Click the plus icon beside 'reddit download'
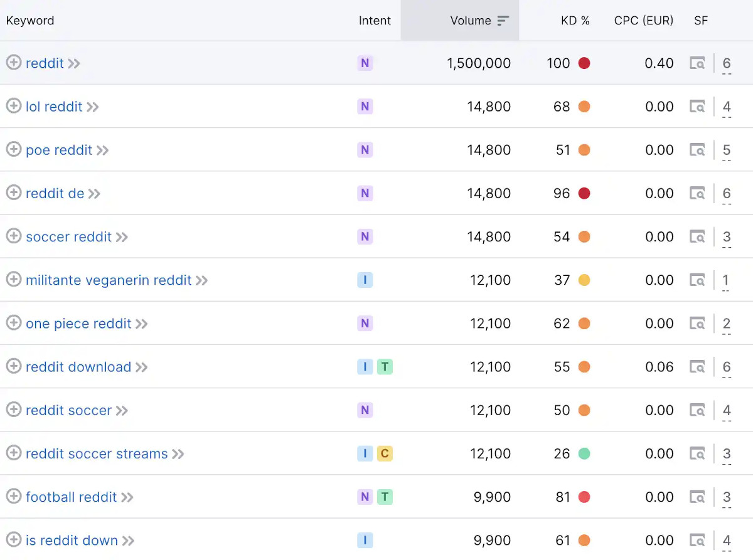Image resolution: width=753 pixels, height=560 pixels. click(x=14, y=366)
